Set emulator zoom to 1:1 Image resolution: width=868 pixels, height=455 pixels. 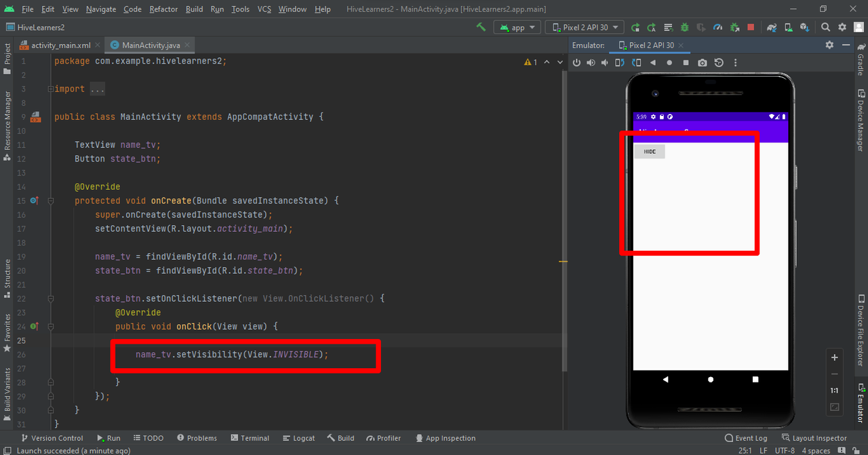[835, 391]
